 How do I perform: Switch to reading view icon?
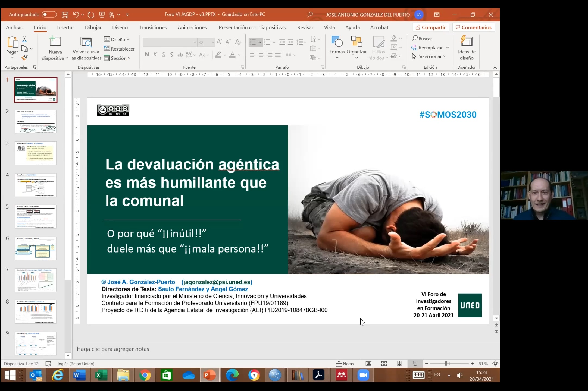[399, 364]
